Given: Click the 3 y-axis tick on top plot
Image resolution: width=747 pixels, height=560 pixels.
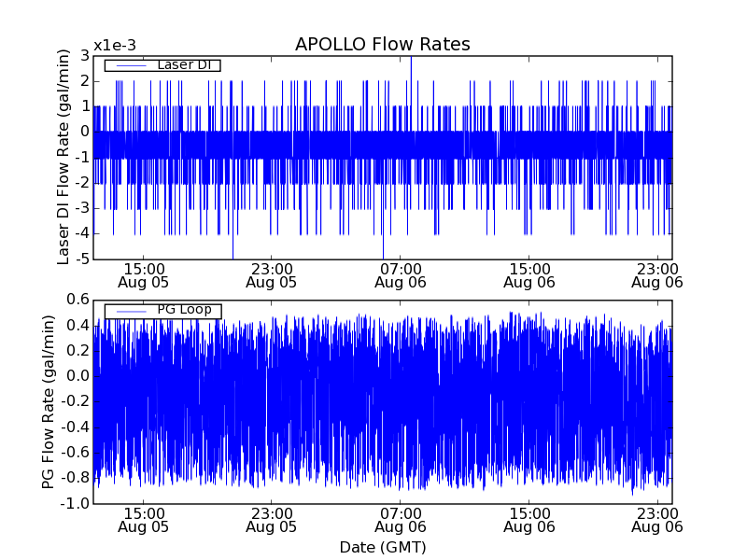Looking at the screenshot, I should click(85, 56).
